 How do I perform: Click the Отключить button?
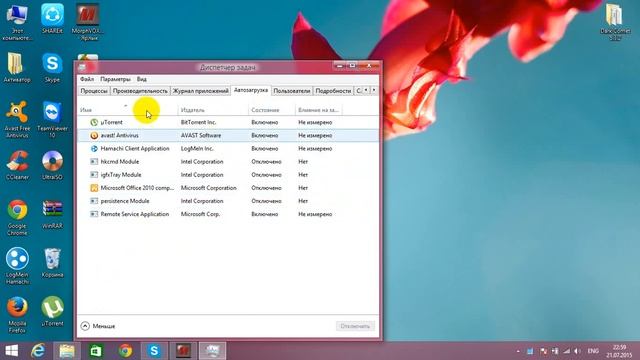[x=355, y=326]
